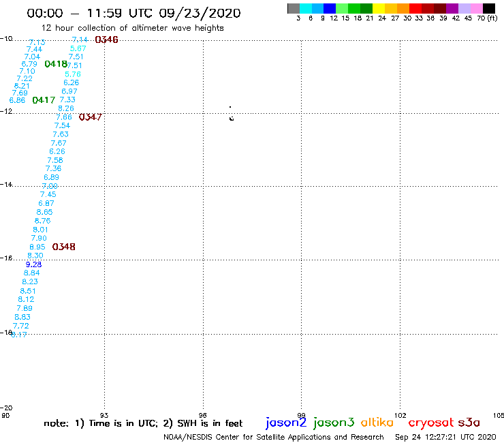Click the wave height value 5.76
This screenshot has width=504, height=443.
73,74
